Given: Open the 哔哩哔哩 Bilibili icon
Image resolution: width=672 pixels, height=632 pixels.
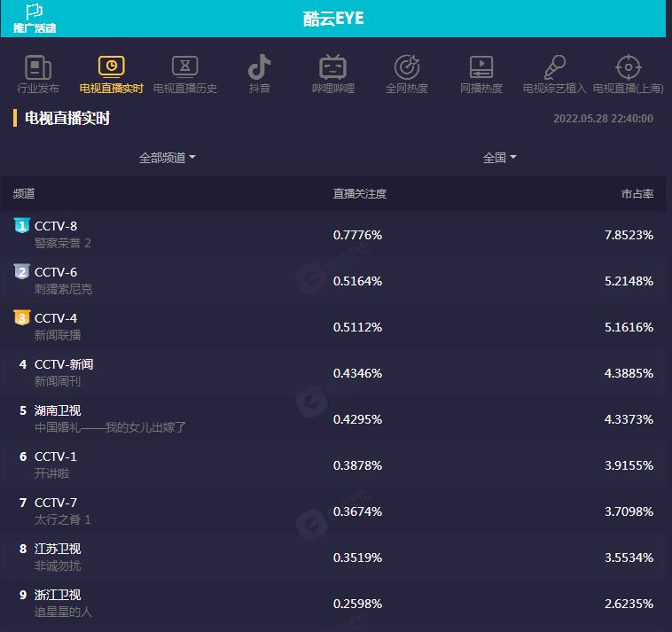Looking at the screenshot, I should [333, 66].
